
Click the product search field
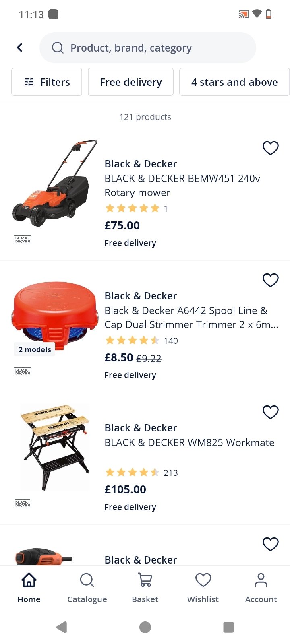[x=148, y=47]
